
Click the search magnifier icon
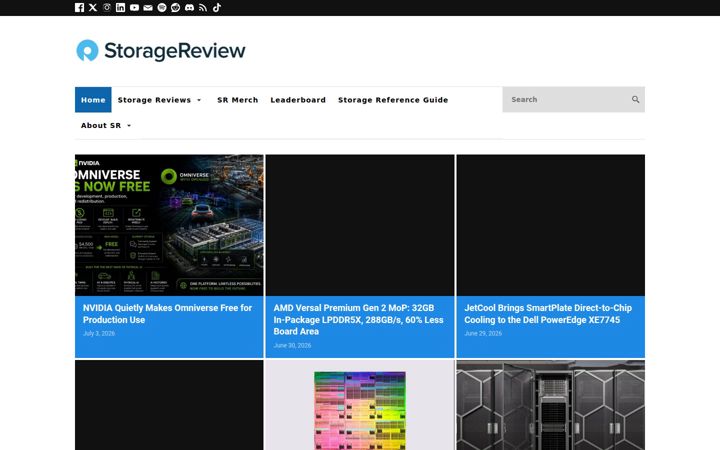click(x=636, y=99)
